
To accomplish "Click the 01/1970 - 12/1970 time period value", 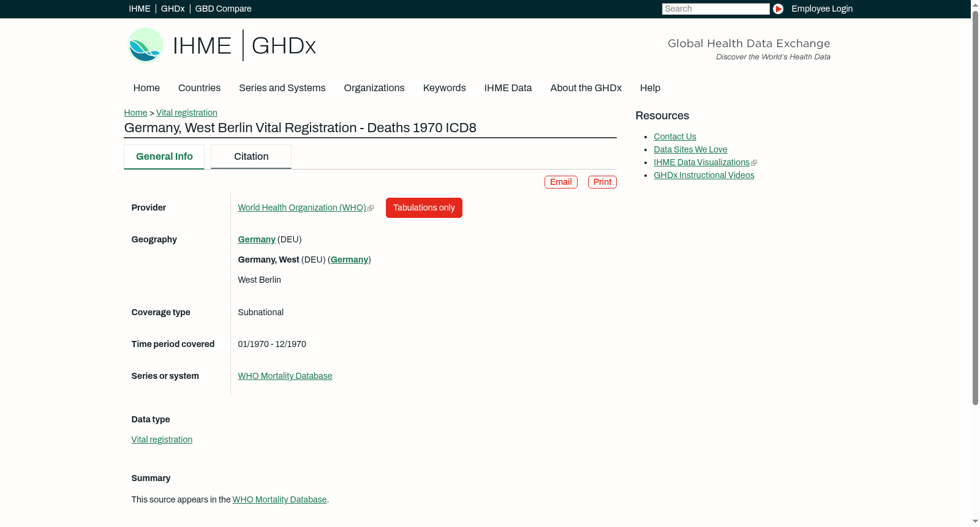I will click(272, 345).
